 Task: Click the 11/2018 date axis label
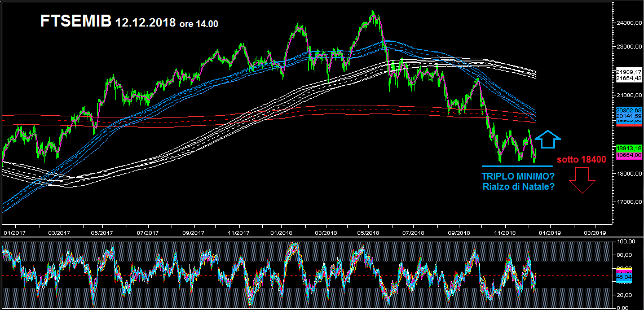point(504,232)
